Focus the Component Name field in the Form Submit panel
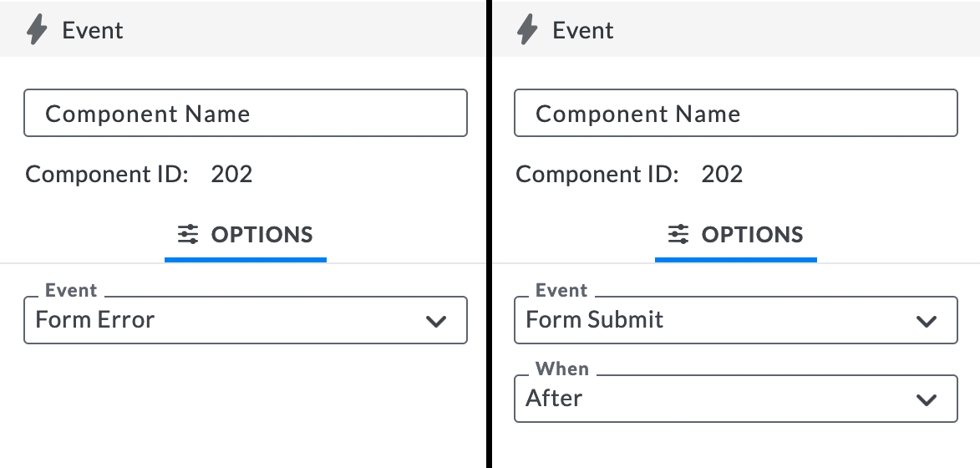This screenshot has width=980, height=468. point(735,114)
